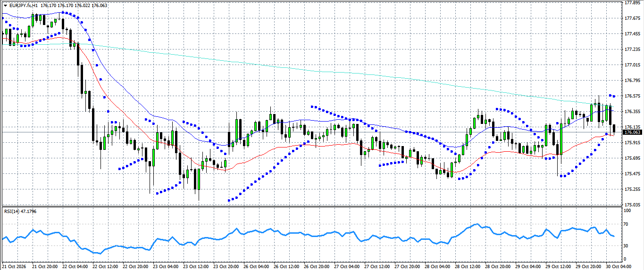Click time axis label 23 Oct 20:00
The height and width of the screenshot is (270, 644).
point(226,266)
